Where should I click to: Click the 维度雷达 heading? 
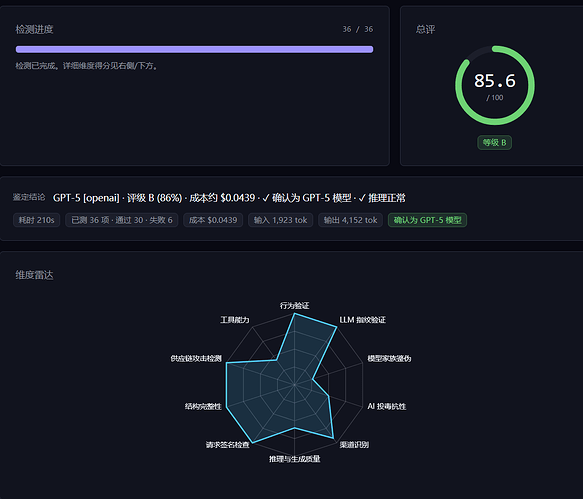click(x=34, y=275)
